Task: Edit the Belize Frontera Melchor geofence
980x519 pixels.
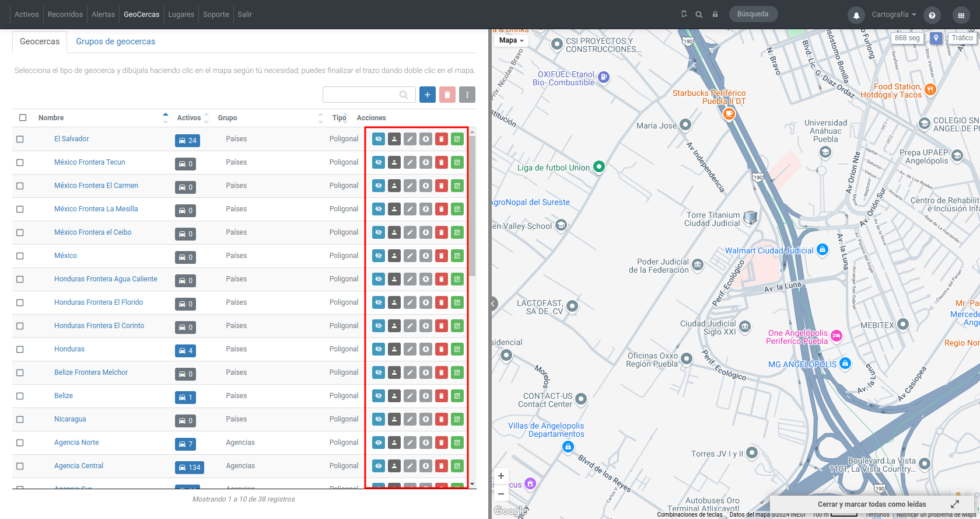Action: (x=410, y=372)
